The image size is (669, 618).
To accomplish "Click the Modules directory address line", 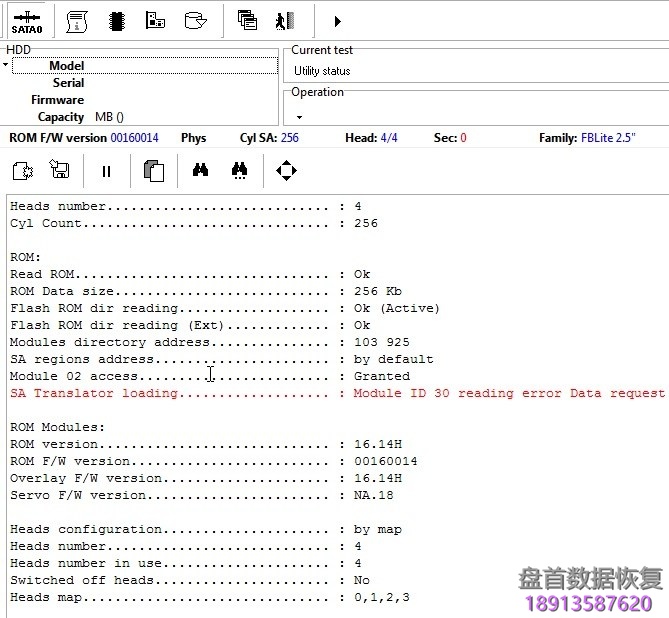I will 210,342.
